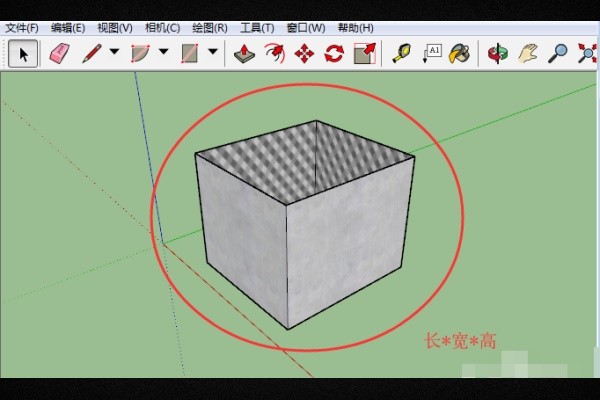Click the box's left gray face
The image size is (600, 400).
[x=244, y=235]
